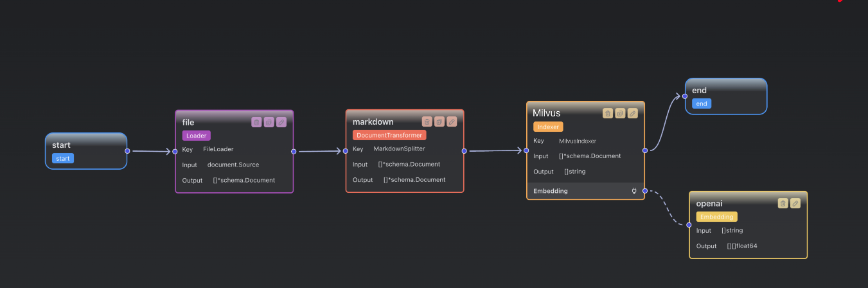Click the document.Source input value
868x288 pixels.
click(233, 165)
